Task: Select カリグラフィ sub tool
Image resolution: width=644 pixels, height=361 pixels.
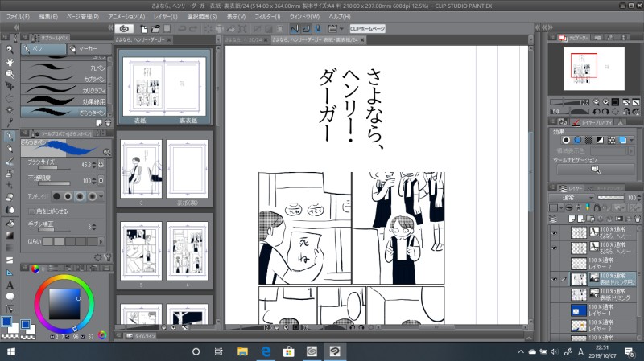Action: [x=64, y=89]
